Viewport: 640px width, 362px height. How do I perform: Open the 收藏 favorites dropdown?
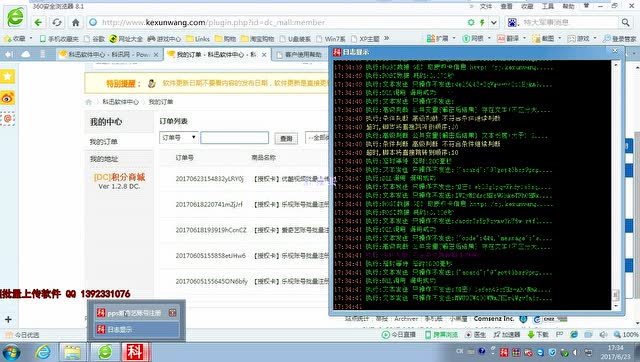pos(18,39)
